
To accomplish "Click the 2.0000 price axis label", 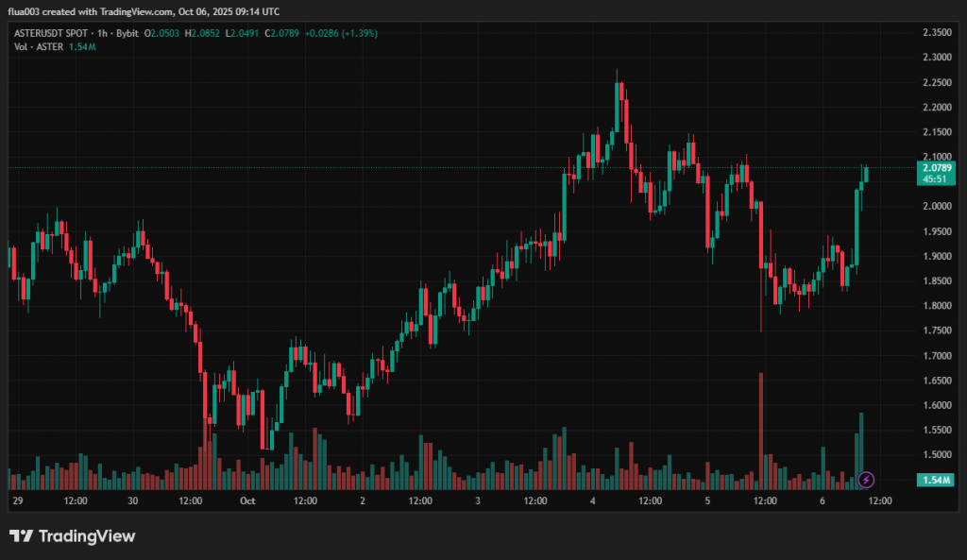I will pyautogui.click(x=936, y=207).
